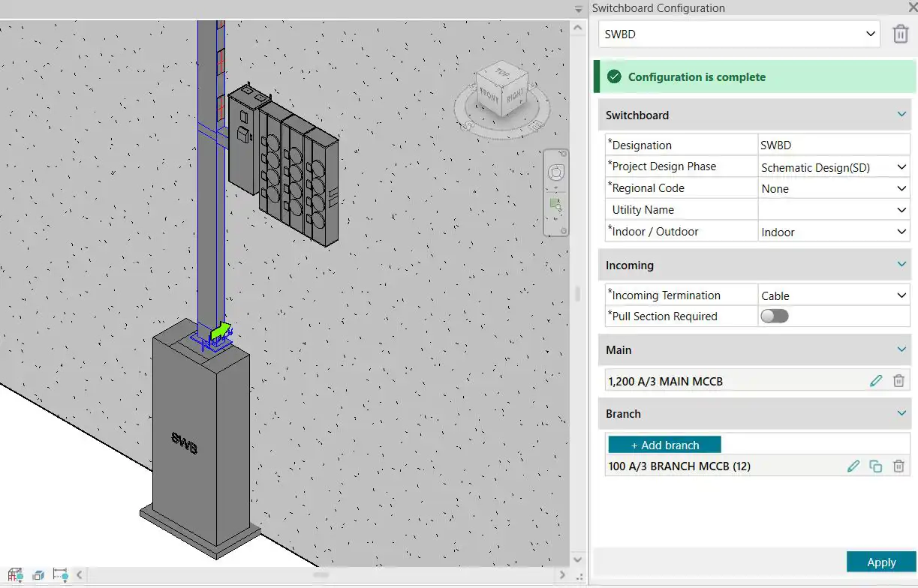
Task: Select the dimension tool icon in bottom toolbar
Action: tap(59, 574)
